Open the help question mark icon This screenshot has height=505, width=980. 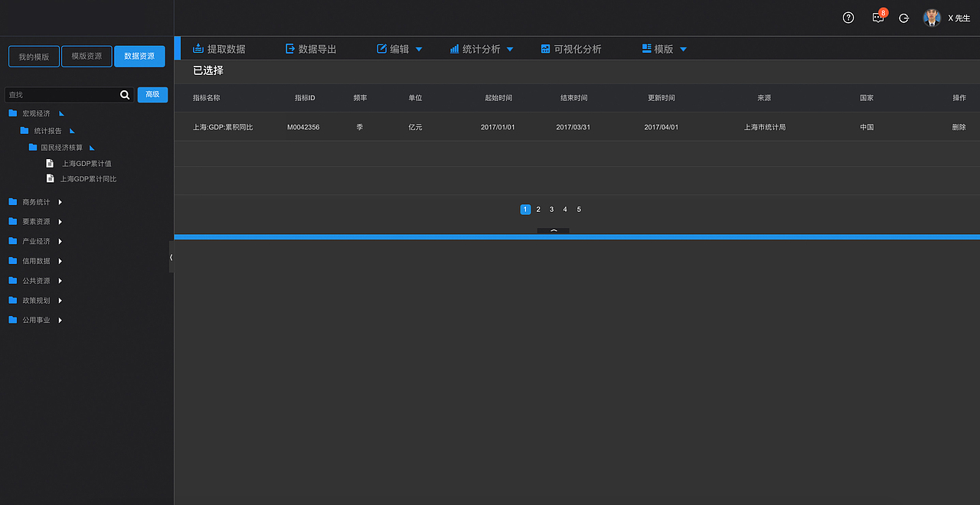[848, 18]
